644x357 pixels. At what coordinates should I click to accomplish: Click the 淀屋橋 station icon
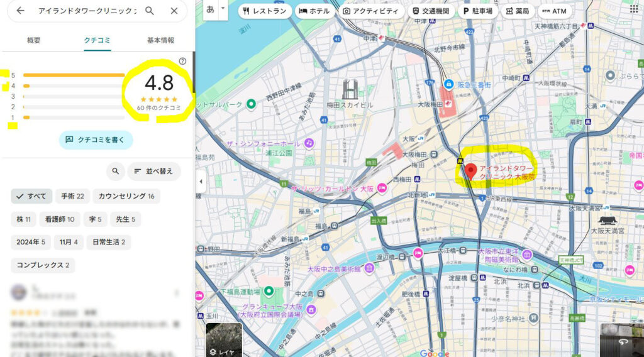click(x=474, y=278)
